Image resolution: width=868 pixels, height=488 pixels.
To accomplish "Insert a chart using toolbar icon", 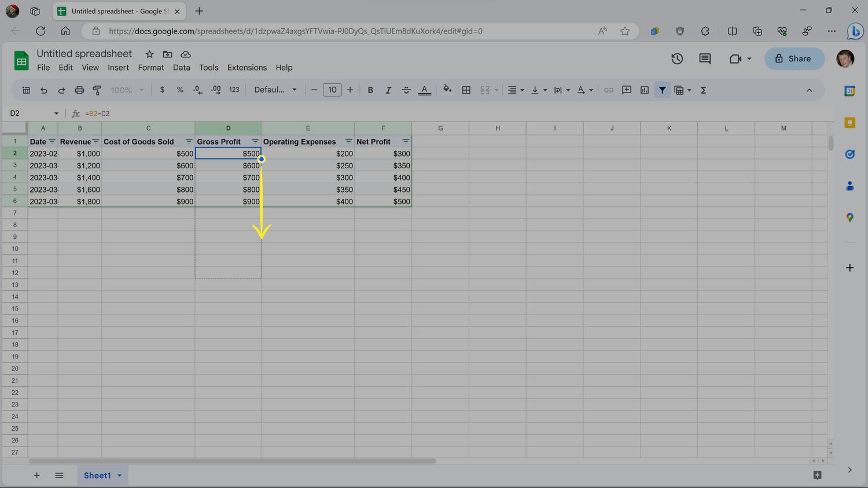I will click(x=644, y=90).
